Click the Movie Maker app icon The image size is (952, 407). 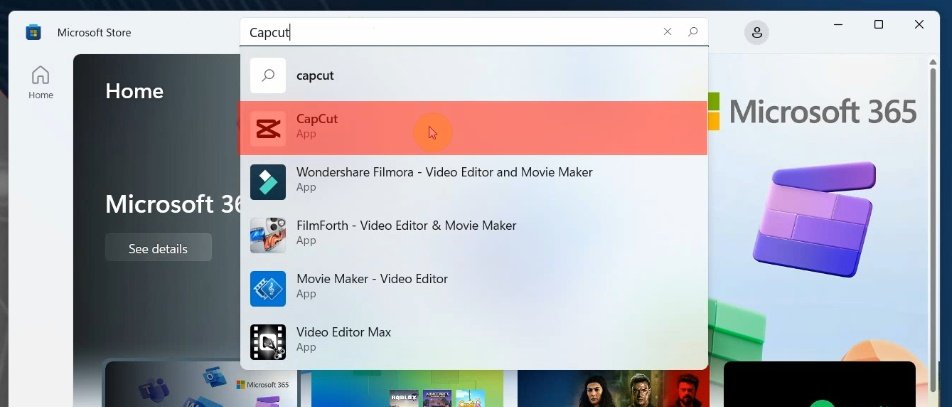point(268,289)
